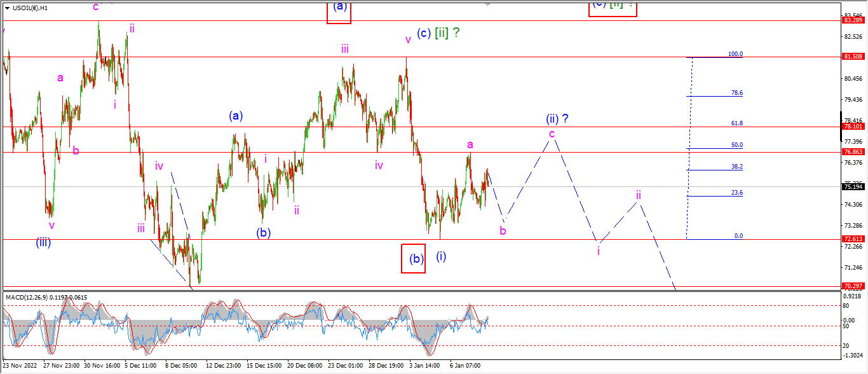Click the blue (iii) wave label
Screen dimensions: 868x374
(43, 242)
